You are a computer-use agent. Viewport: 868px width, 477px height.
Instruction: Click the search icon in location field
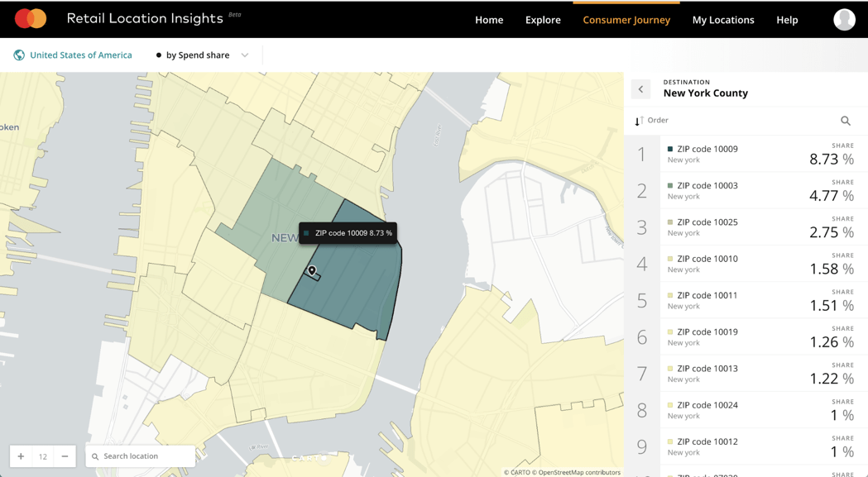coord(95,456)
